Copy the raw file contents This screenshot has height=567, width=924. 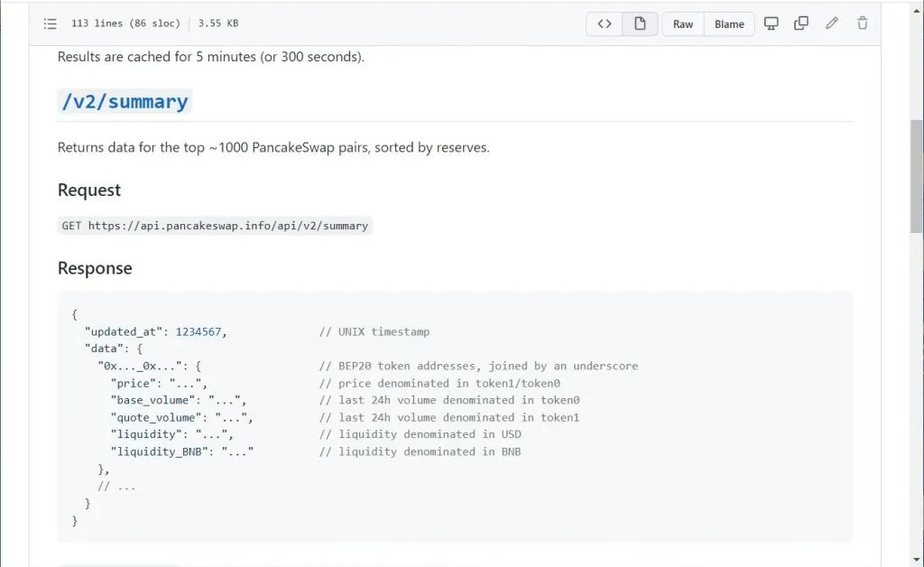point(800,23)
